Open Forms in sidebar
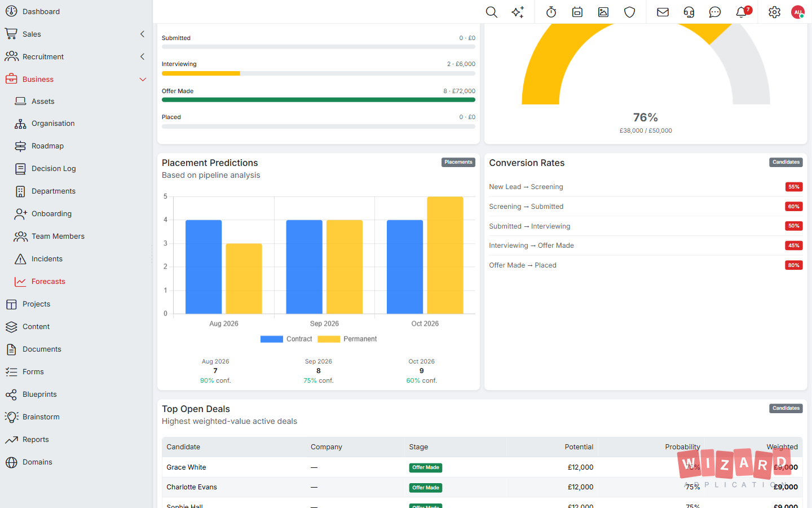Viewport: 812px width, 508px height. point(33,372)
